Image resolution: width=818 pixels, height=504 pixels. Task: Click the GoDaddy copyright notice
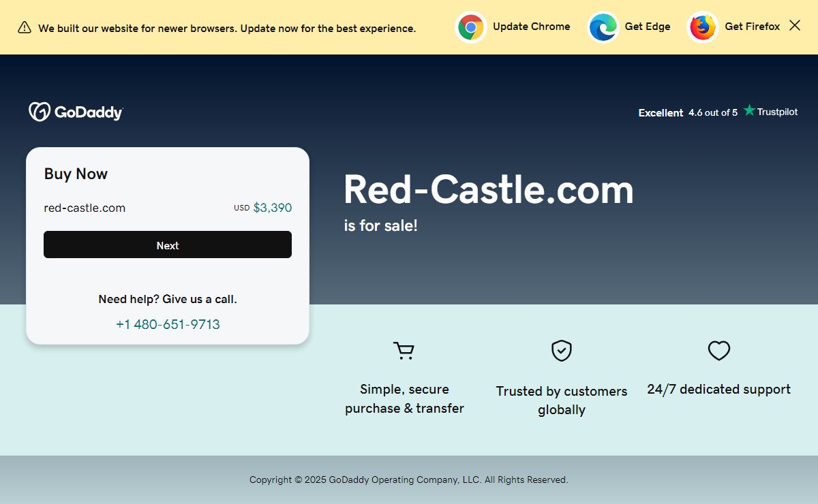click(409, 479)
